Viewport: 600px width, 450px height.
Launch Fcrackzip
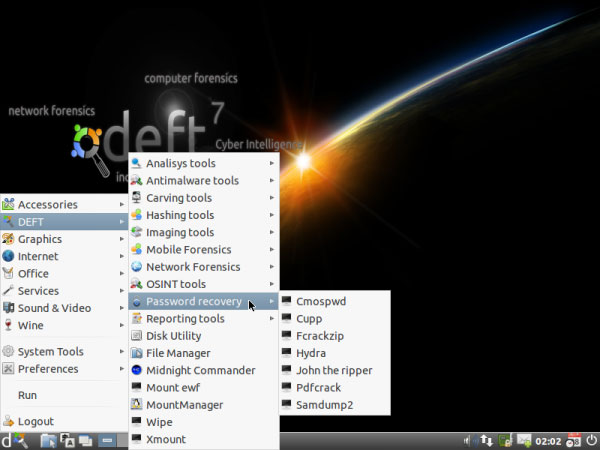tap(335, 336)
